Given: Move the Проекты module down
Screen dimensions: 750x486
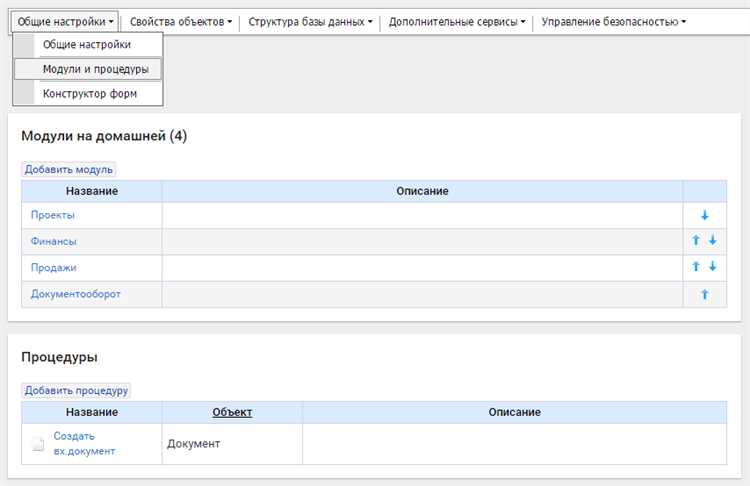Looking at the screenshot, I should pyautogui.click(x=705, y=215).
